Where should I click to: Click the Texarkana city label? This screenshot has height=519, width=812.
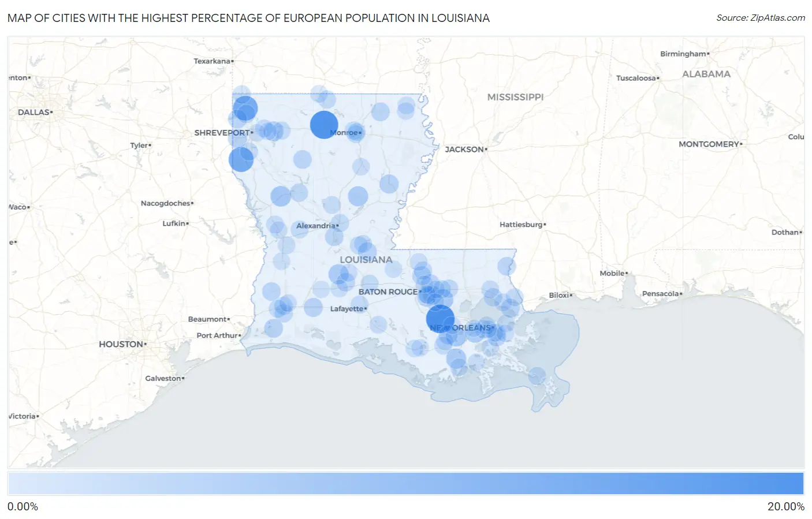click(212, 61)
